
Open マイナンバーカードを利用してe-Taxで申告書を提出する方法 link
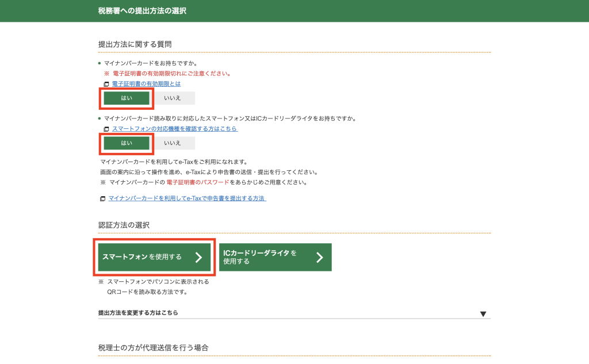[x=187, y=198]
